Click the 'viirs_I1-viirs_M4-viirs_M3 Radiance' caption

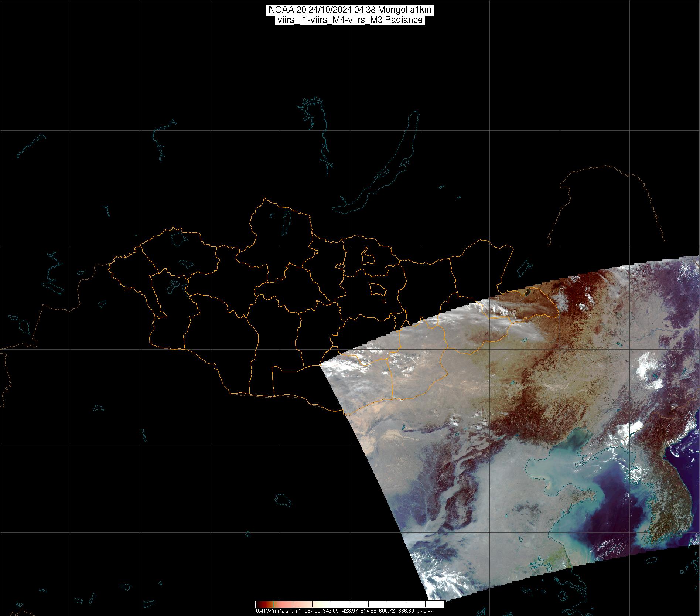350,20
